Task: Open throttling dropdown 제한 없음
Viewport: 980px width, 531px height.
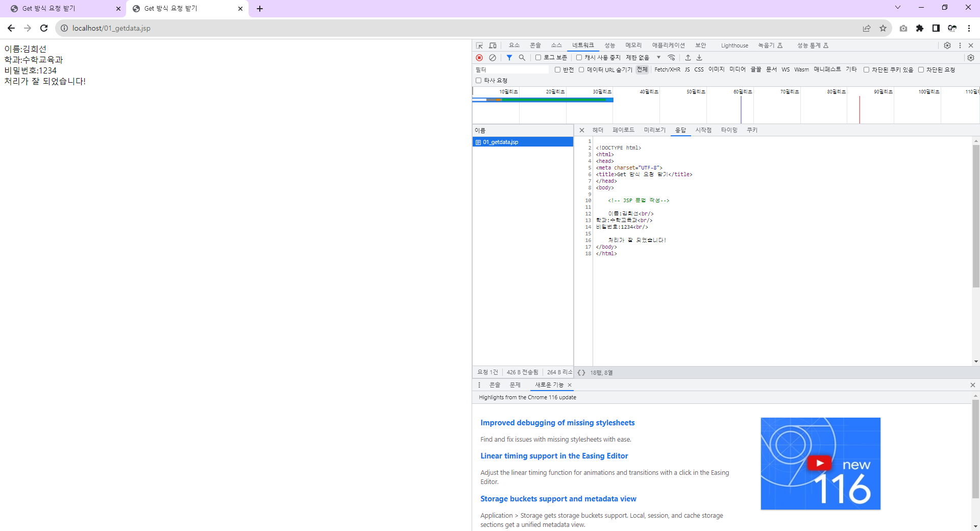Action: click(x=643, y=58)
